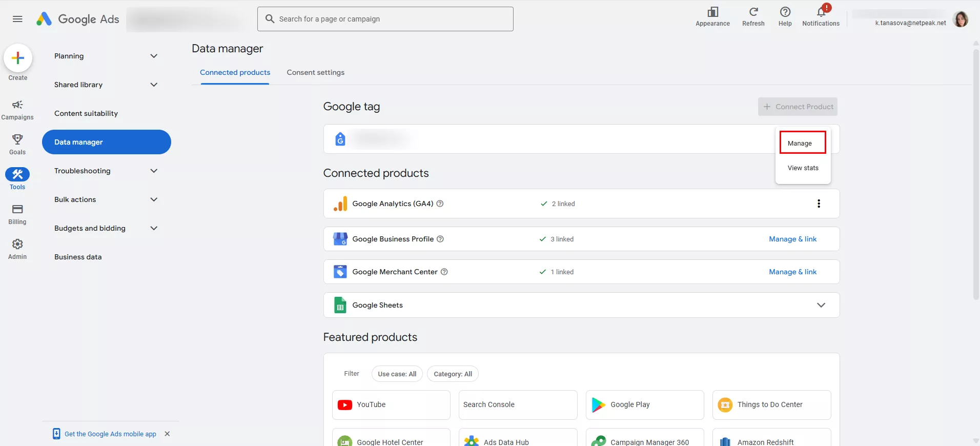This screenshot has width=980, height=446.
Task: Open the Help icon
Action: (x=785, y=12)
